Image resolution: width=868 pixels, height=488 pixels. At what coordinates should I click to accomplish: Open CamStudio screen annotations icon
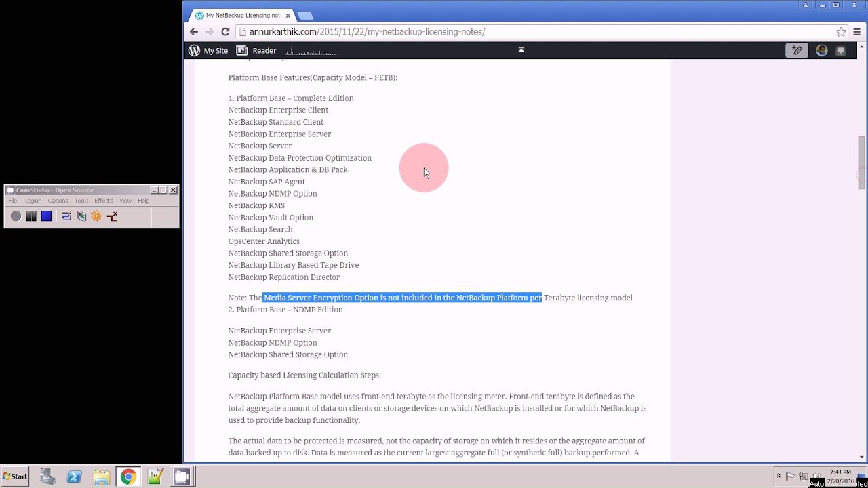point(81,216)
